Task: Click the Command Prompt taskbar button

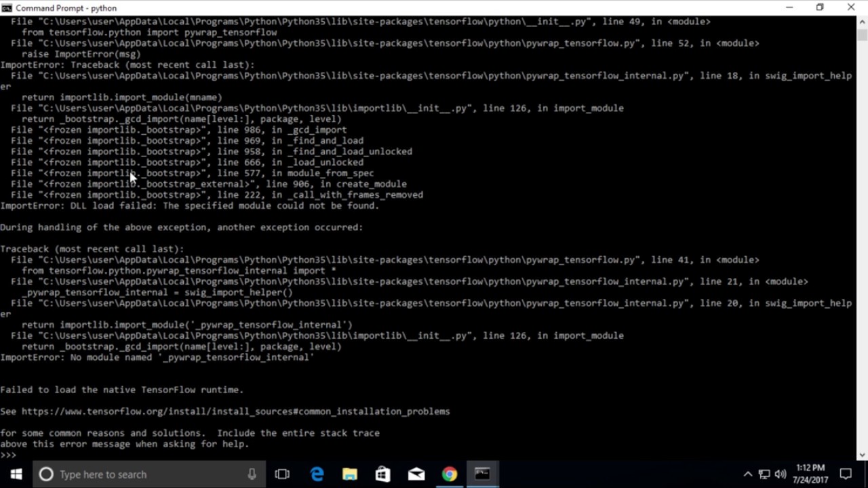Action: point(482,474)
